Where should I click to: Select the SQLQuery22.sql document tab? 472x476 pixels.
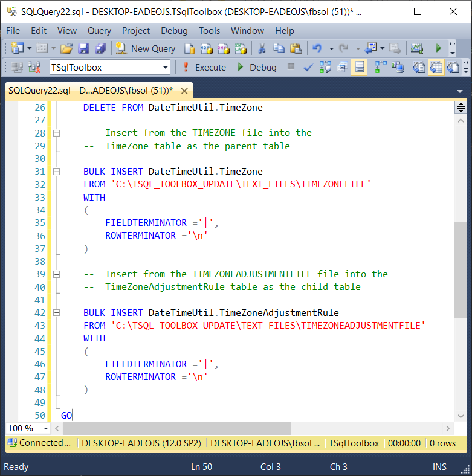[91, 91]
